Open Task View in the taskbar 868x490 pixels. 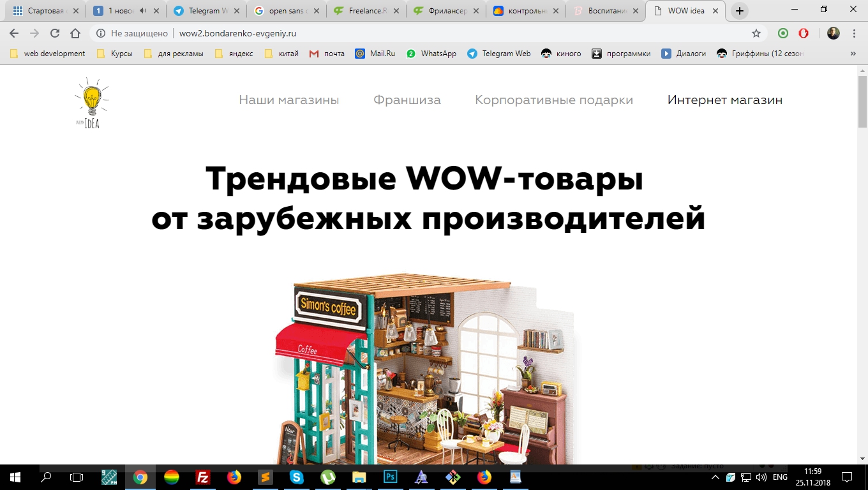coord(77,477)
